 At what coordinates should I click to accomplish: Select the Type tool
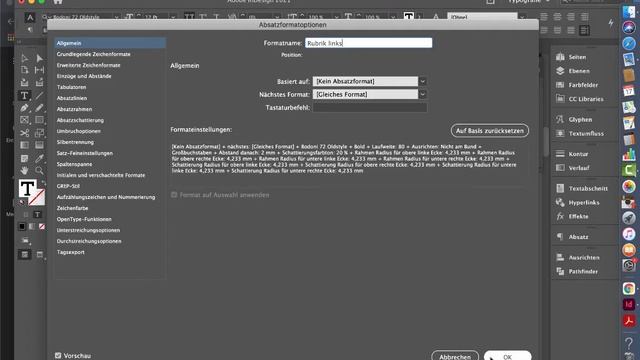click(x=24, y=96)
